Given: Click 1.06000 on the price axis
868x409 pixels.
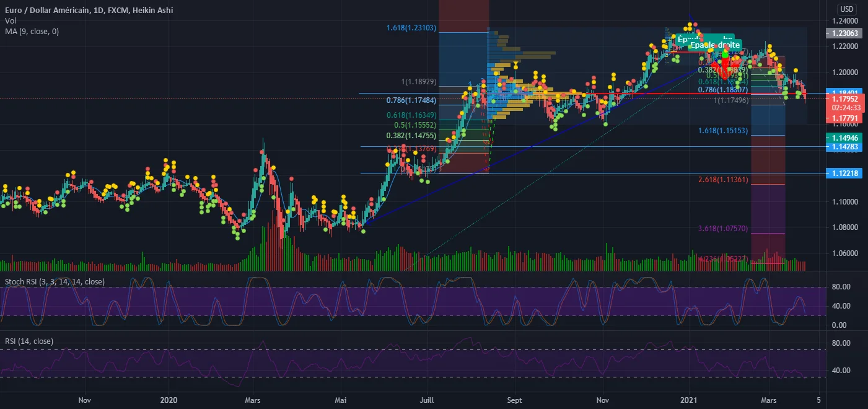Looking at the screenshot, I should 846,253.
